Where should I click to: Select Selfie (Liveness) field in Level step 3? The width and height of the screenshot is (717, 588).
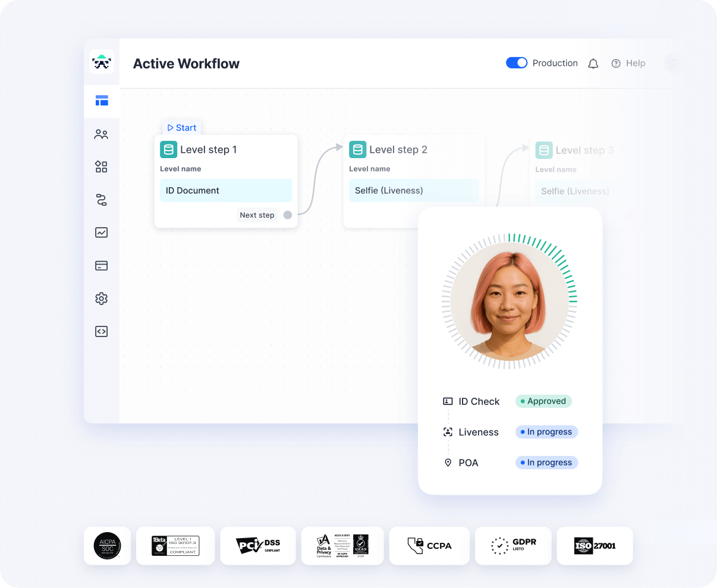[x=574, y=191]
